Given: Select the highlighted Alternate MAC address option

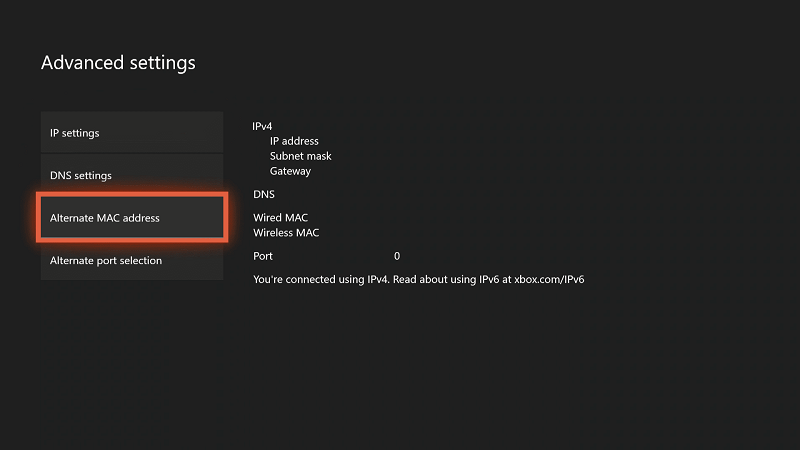Looking at the screenshot, I should click(131, 218).
